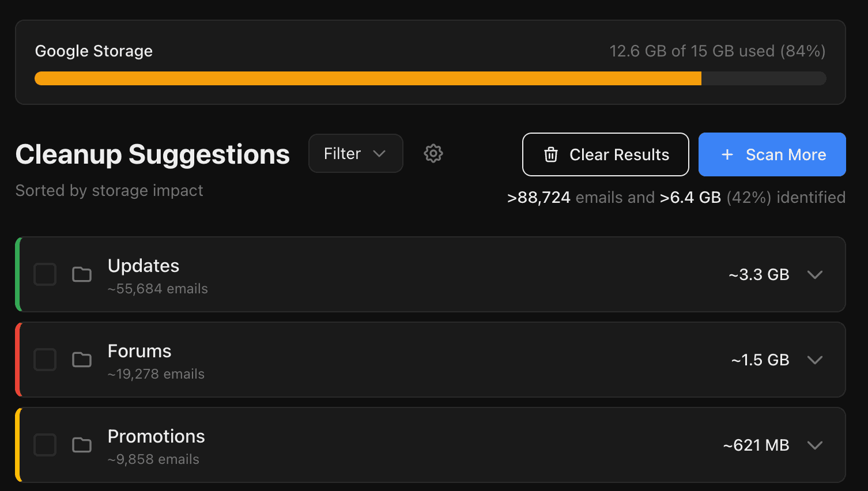Click the trash icon inside Clear Results

click(551, 154)
